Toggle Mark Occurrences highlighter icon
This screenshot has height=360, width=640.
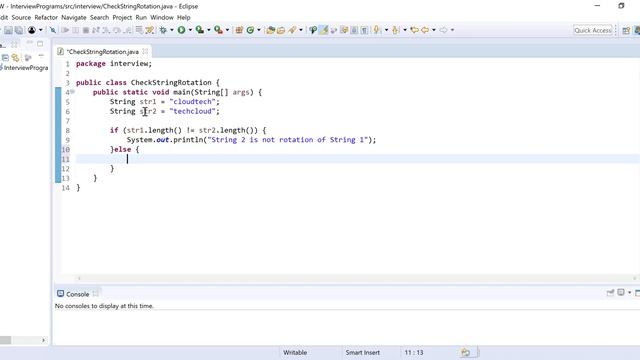pos(324,30)
